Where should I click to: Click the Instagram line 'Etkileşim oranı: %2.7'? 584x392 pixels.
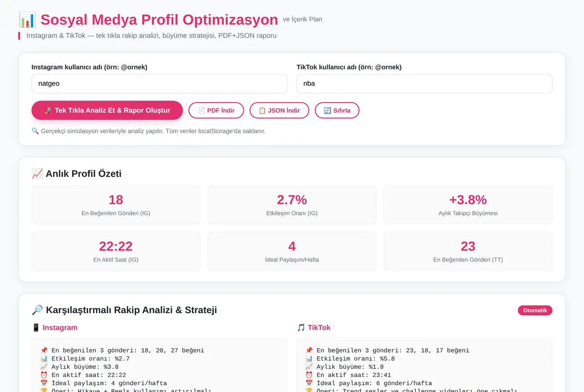85,358
